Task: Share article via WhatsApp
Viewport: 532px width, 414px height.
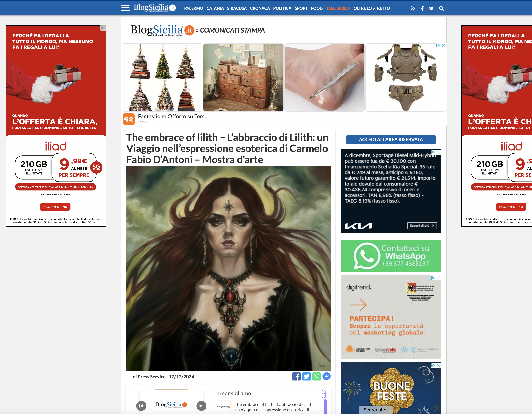Action: [x=316, y=376]
